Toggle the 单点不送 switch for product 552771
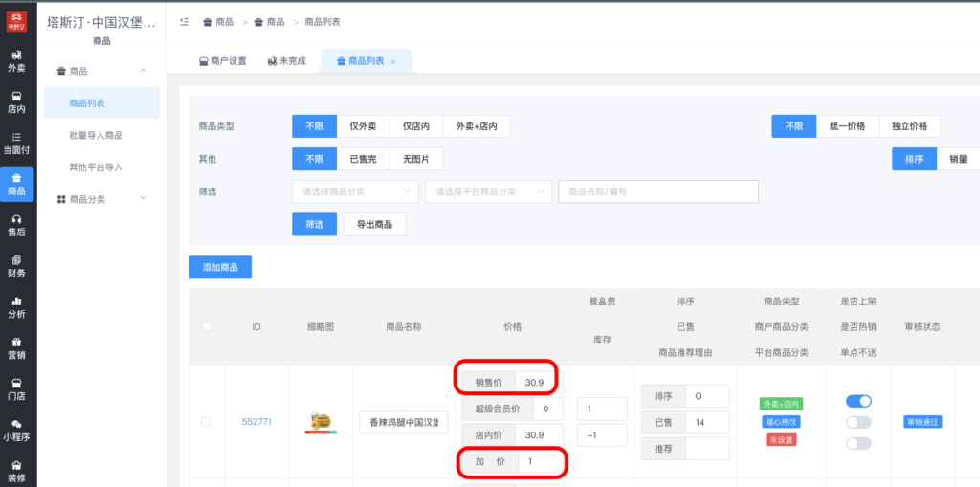Screen dimensions: 980x487 pos(858,443)
